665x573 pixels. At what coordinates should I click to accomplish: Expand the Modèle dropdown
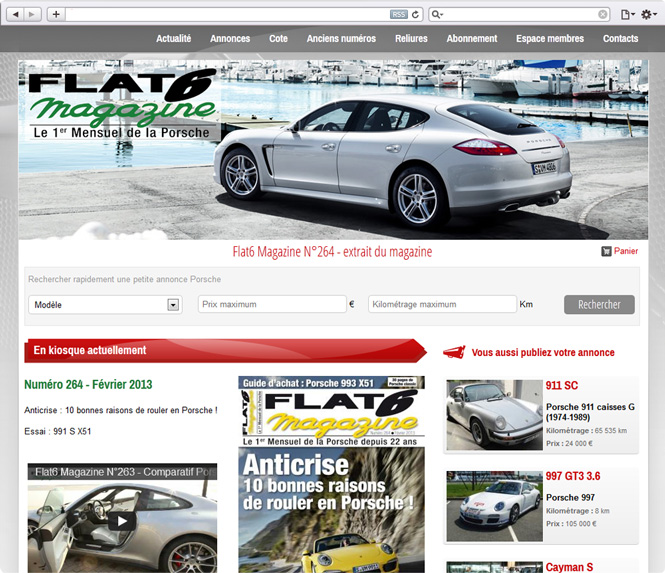(x=105, y=305)
